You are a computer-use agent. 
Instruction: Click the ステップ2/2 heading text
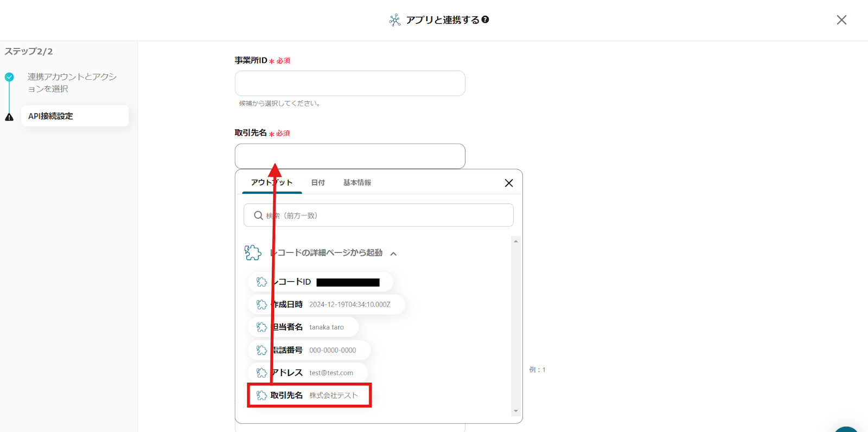(x=29, y=52)
